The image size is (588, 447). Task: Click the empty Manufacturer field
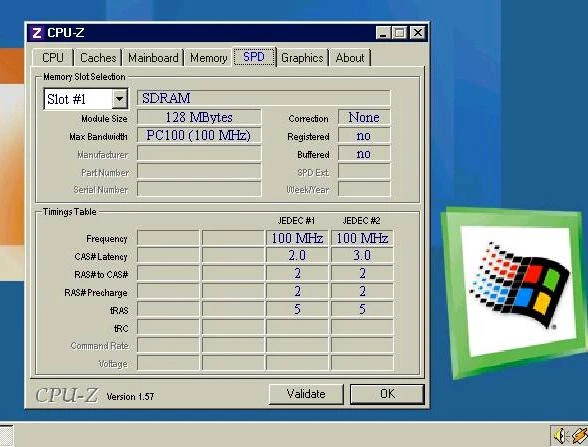click(199, 153)
